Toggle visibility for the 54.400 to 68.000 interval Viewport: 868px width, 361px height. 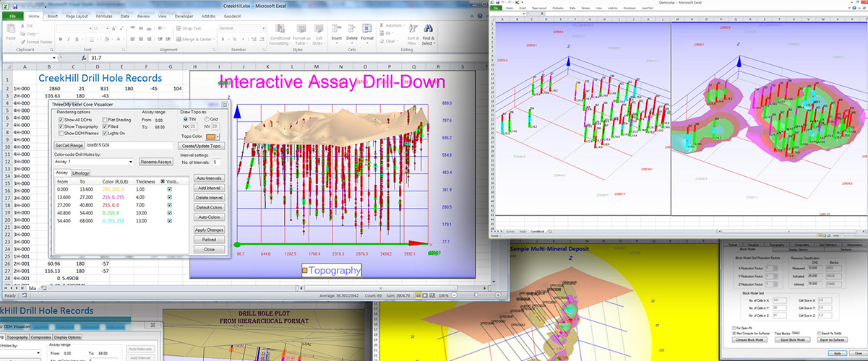[170, 221]
